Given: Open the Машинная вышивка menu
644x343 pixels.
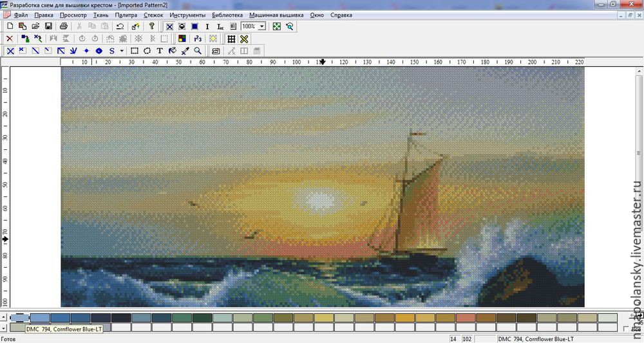Looking at the screenshot, I should (x=276, y=15).
